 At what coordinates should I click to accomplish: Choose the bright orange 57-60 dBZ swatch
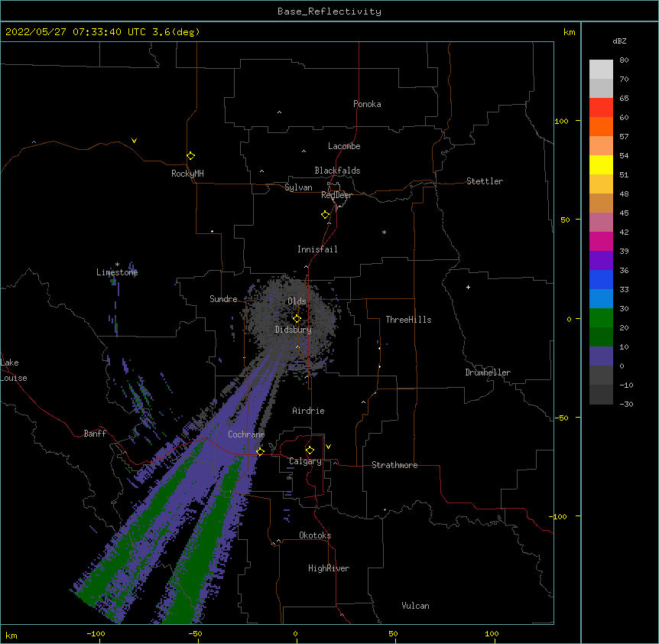pyautogui.click(x=601, y=126)
